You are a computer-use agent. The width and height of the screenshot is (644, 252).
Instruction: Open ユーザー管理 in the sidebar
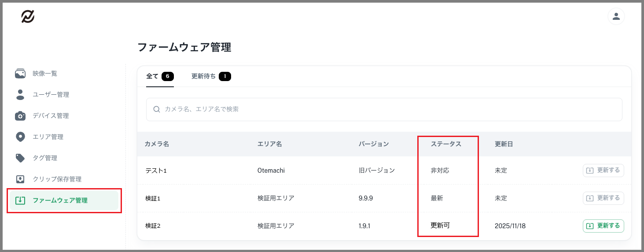click(x=51, y=95)
